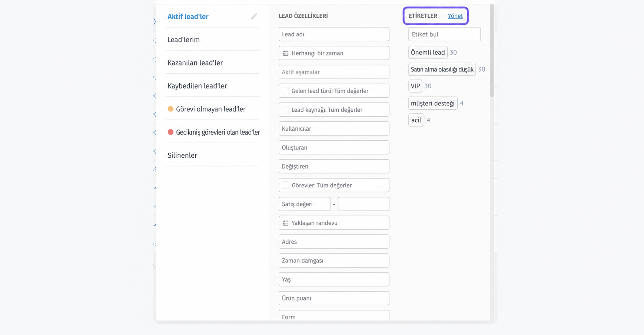This screenshot has width=644, height=335.
Task: Click the acil tag
Action: click(x=416, y=120)
